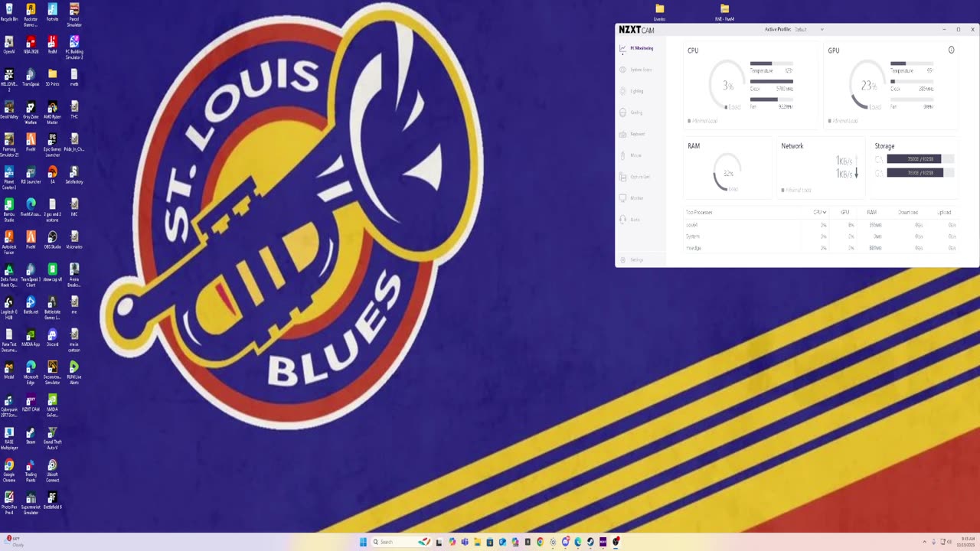
Task: Open the 3D Prints folder on desktop
Action: [52, 77]
